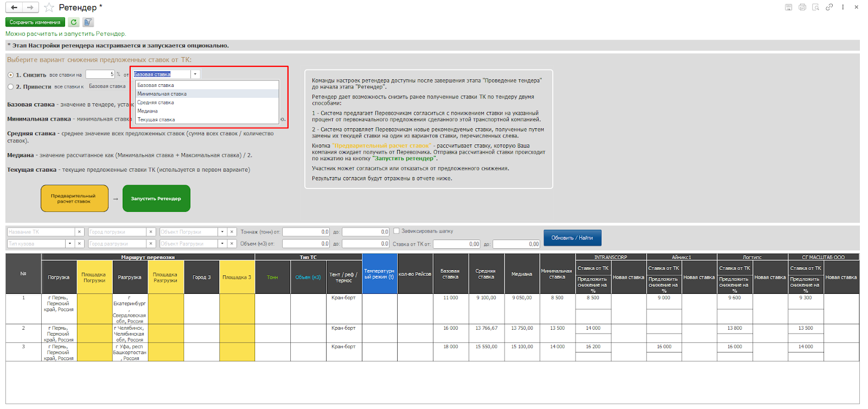This screenshot has width=868, height=409.
Task: Focus the Название ТК filter field
Action: pos(41,232)
